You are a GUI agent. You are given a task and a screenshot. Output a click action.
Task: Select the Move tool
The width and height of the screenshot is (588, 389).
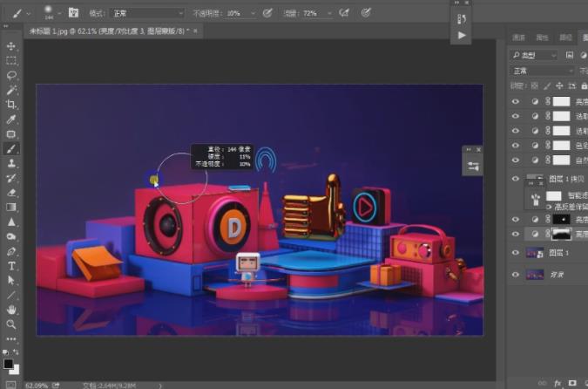11,46
